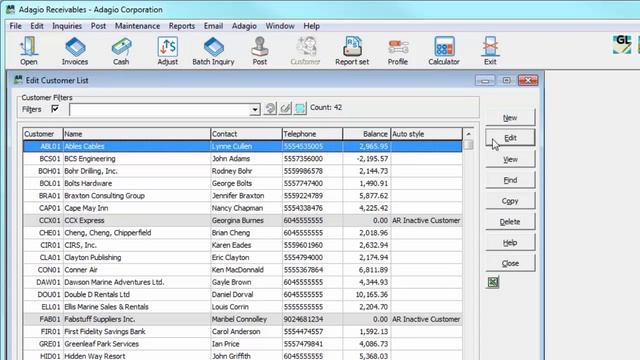Viewport: 640px width, 360px height.
Task: Select the Clayton Publishing row
Action: point(242,258)
